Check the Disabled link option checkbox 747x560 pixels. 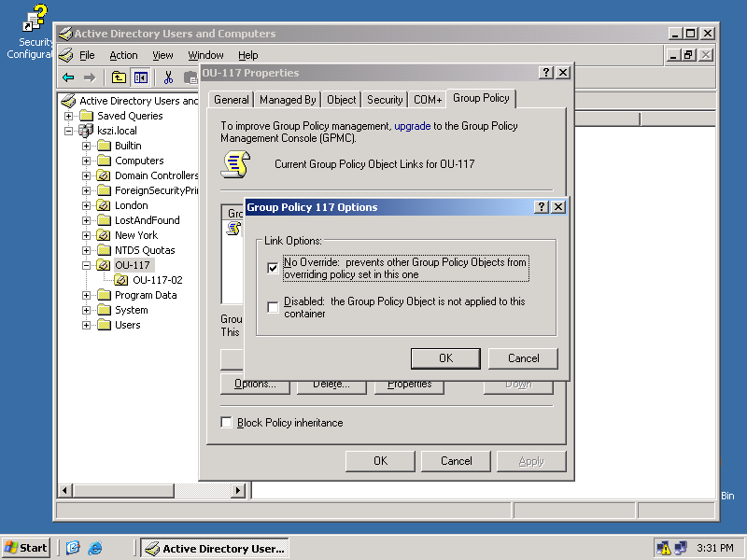[273, 307]
